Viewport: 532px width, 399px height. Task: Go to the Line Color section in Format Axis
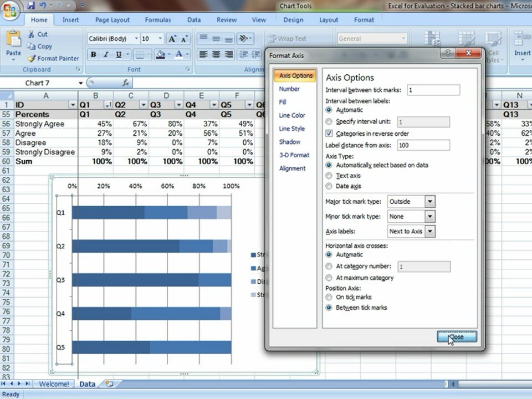pyautogui.click(x=292, y=115)
